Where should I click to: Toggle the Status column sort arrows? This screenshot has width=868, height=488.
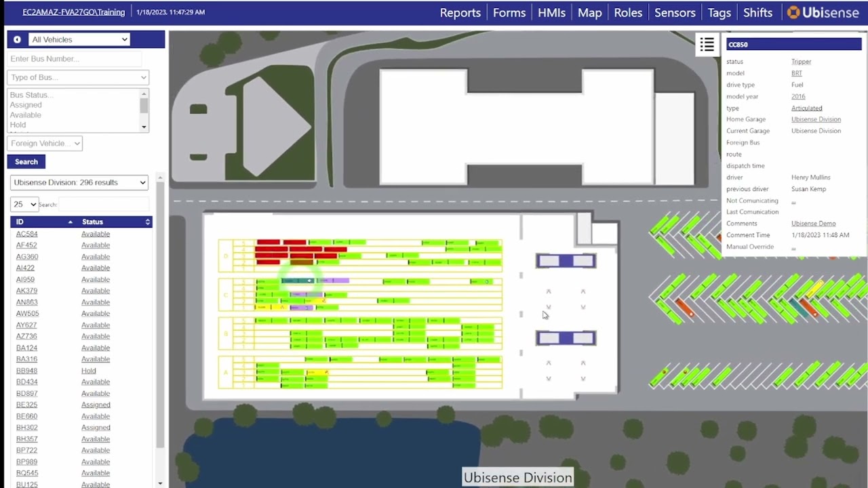(147, 222)
